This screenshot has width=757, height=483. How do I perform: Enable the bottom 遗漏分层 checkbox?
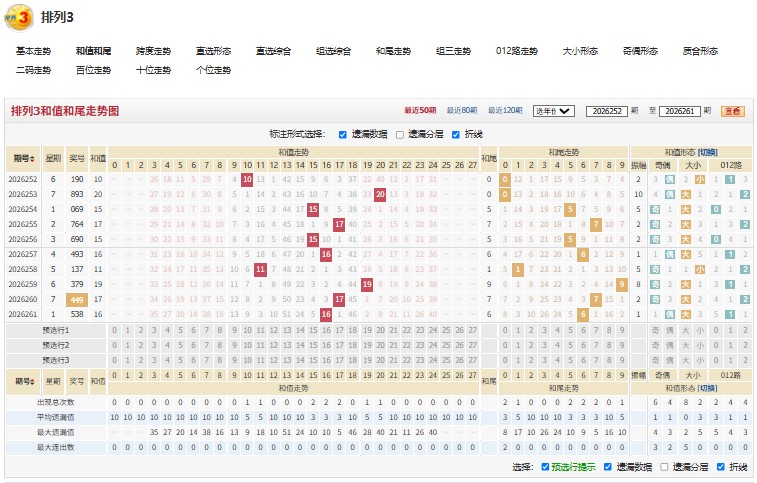coord(664,467)
